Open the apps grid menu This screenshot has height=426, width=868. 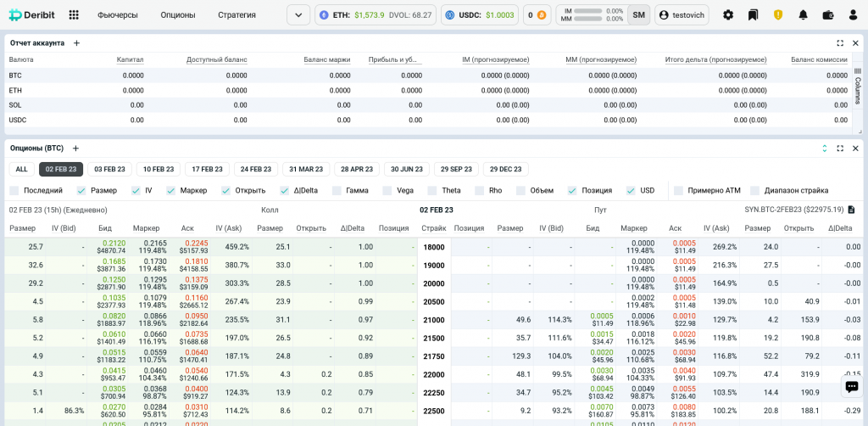(x=74, y=14)
